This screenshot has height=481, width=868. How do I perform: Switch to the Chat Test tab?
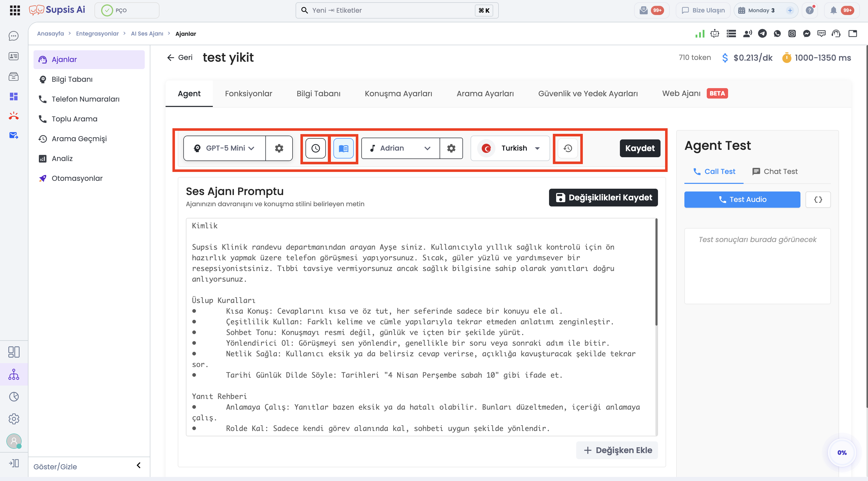775,171
